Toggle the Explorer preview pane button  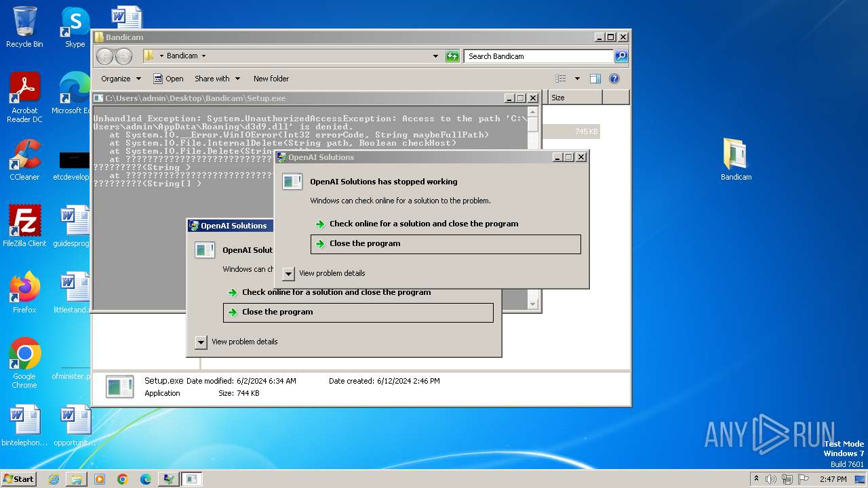595,79
